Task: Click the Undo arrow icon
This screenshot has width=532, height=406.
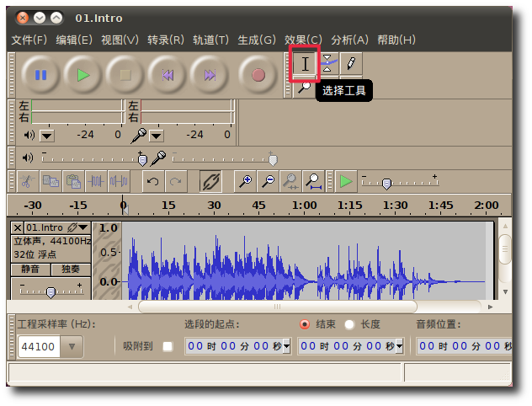Action: pos(152,180)
